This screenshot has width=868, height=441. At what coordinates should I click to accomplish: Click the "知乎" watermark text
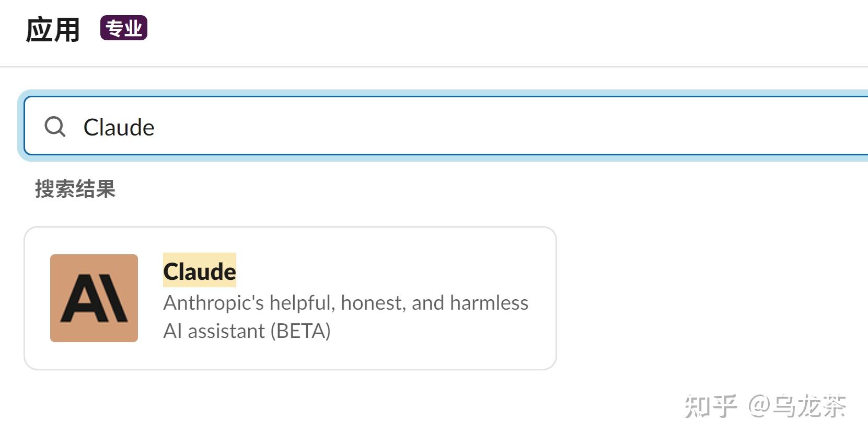pyautogui.click(x=711, y=406)
